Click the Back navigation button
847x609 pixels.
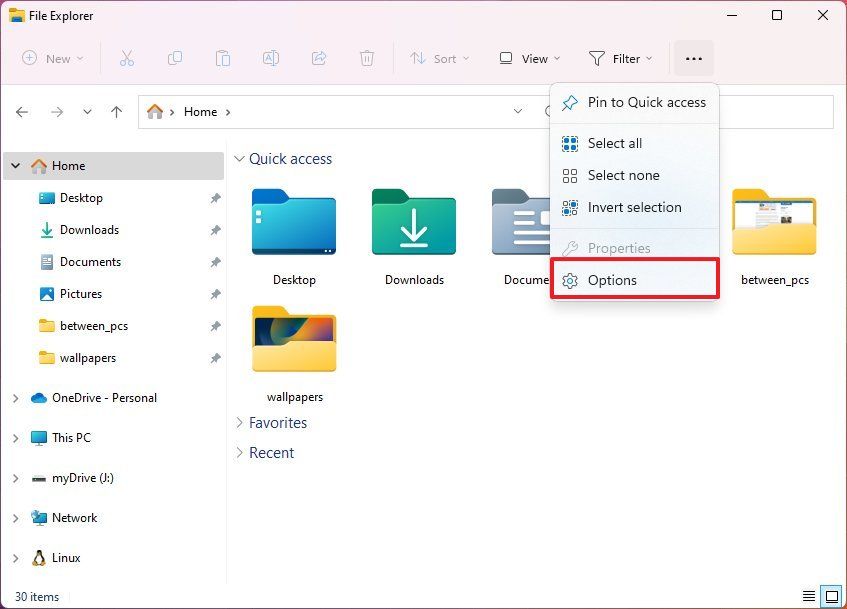coord(22,112)
